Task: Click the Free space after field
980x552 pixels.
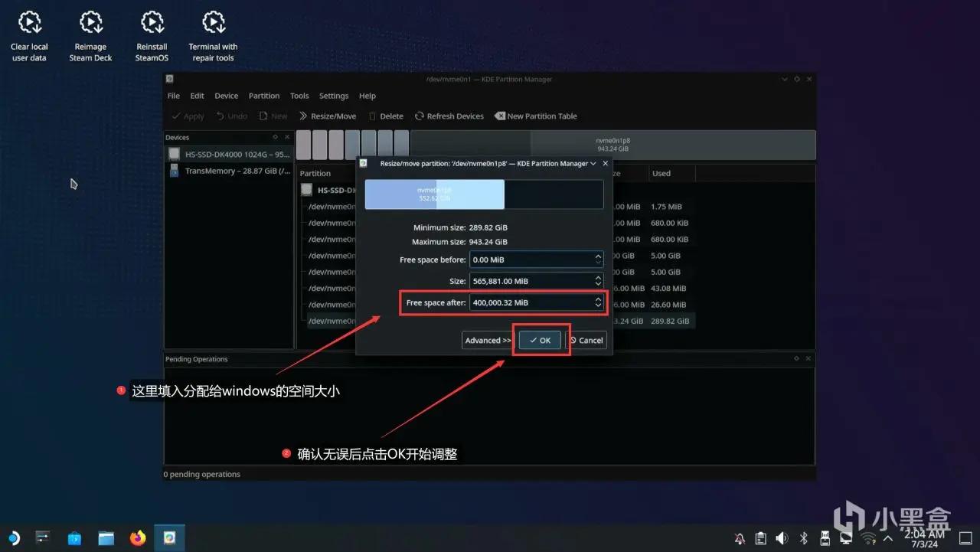Action: [x=537, y=302]
